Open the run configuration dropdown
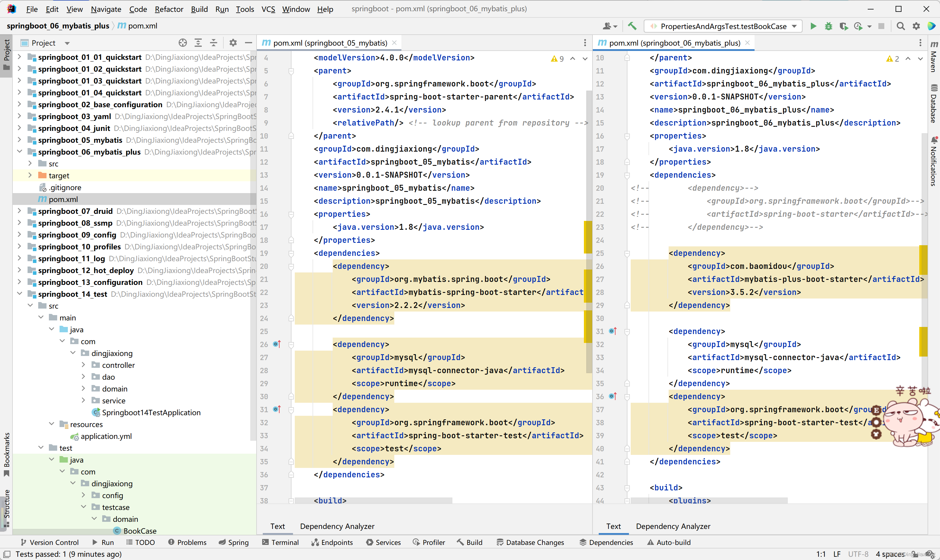 click(x=794, y=26)
